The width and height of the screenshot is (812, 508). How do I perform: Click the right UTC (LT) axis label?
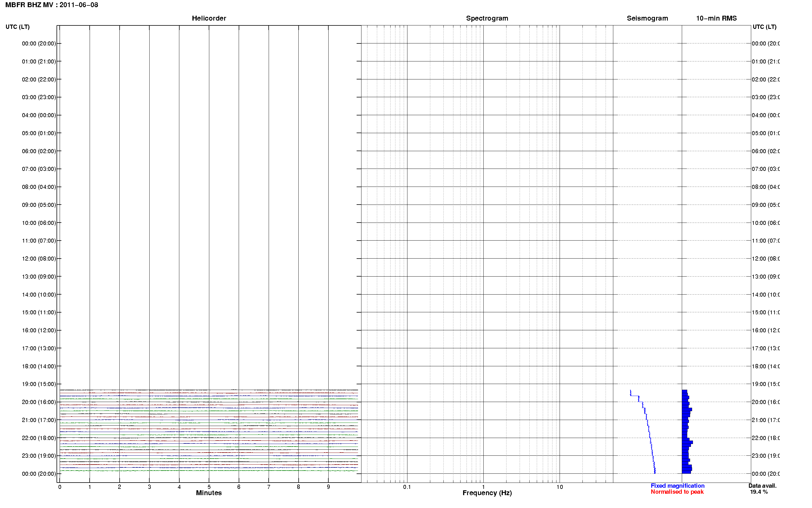tap(764, 27)
